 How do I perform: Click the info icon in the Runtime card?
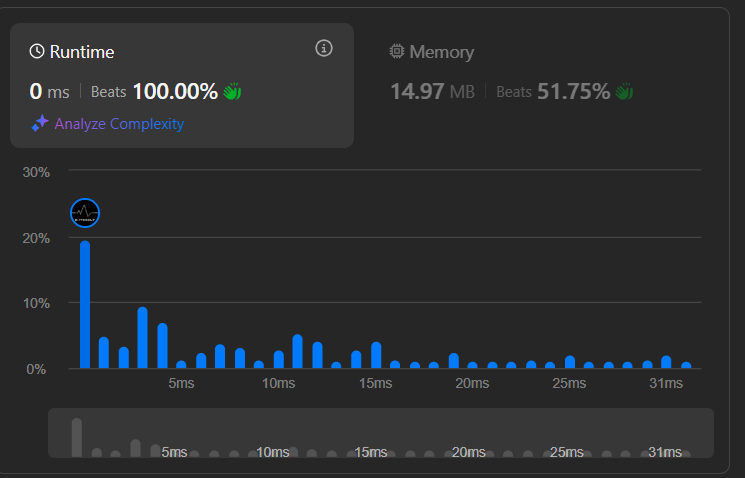click(324, 48)
